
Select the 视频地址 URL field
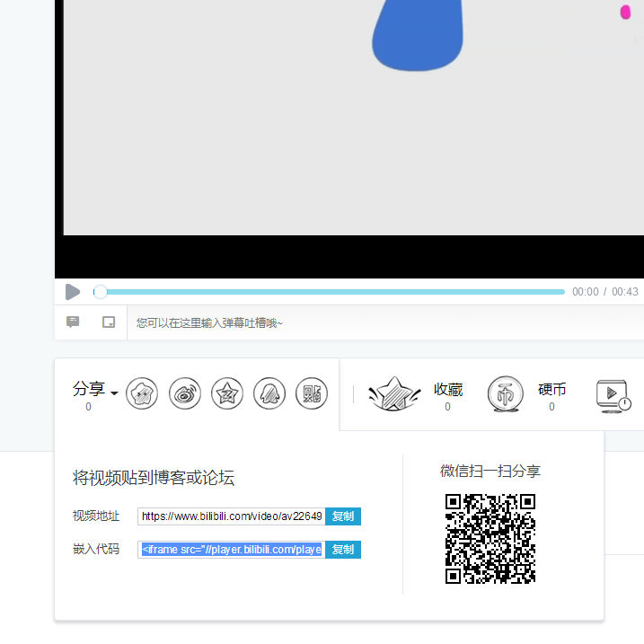pos(232,516)
